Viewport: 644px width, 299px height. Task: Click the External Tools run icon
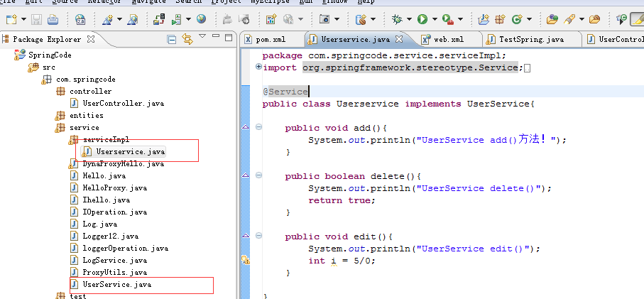tap(448, 19)
